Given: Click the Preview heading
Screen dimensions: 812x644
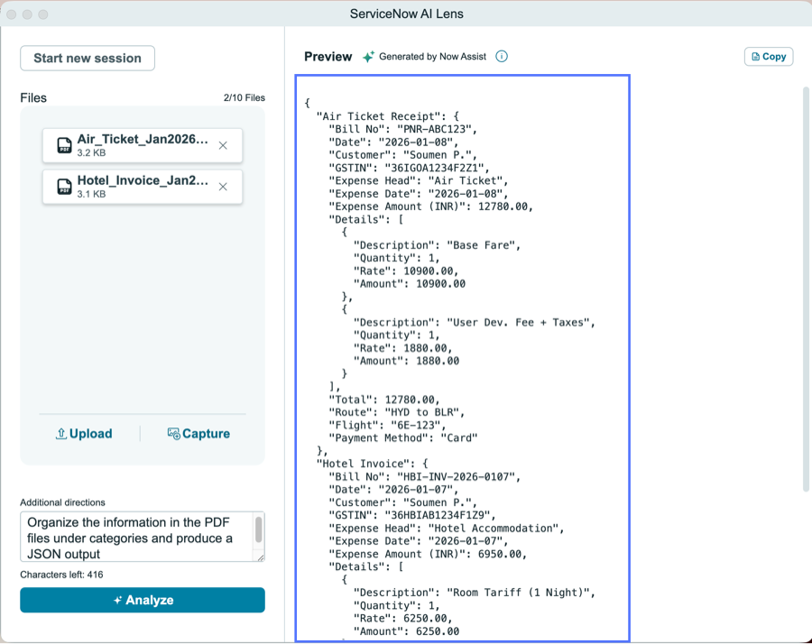Looking at the screenshot, I should pos(328,57).
